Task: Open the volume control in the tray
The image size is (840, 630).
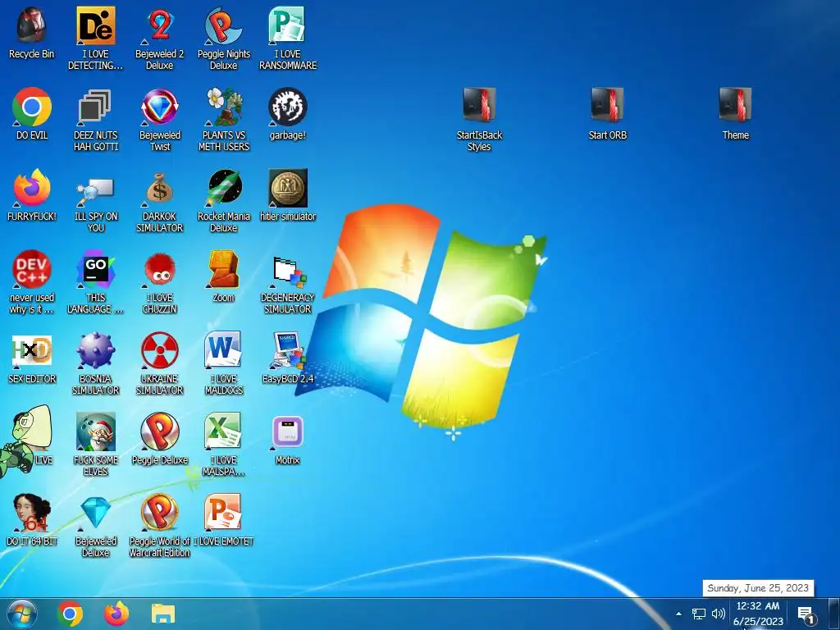Action: (x=719, y=614)
